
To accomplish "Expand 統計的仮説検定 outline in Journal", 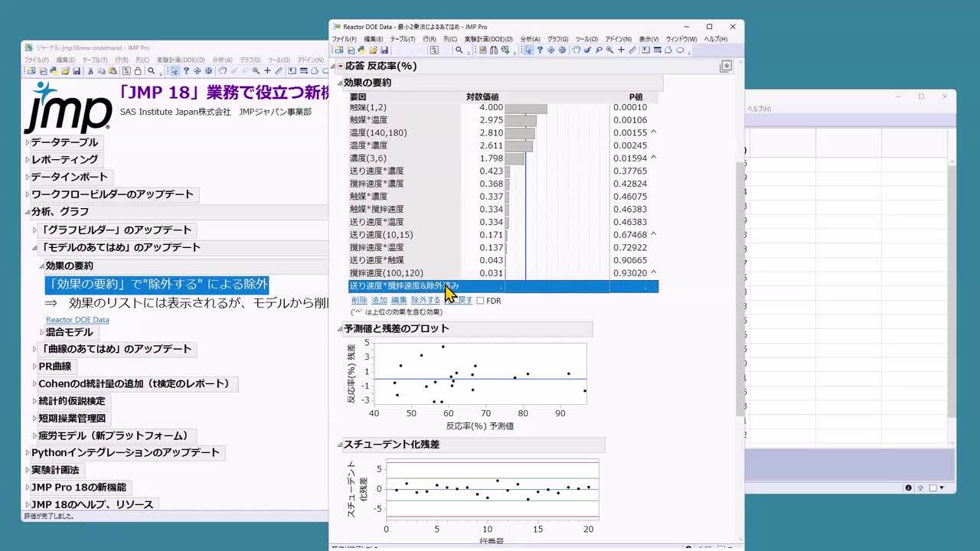I will pyautogui.click(x=35, y=401).
